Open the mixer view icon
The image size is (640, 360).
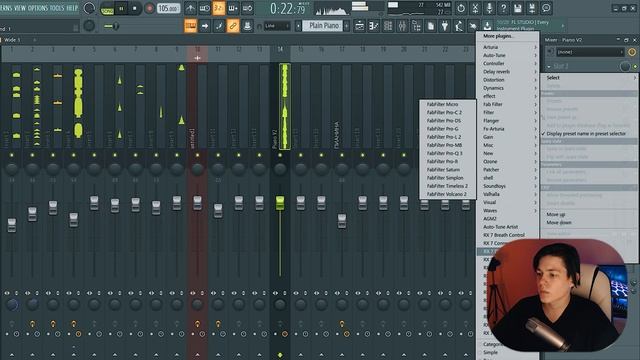(x=402, y=26)
